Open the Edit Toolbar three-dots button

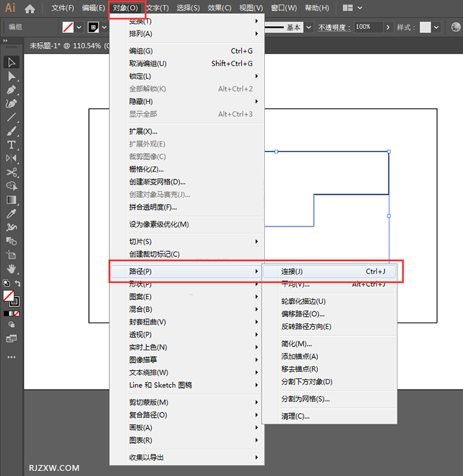(x=12, y=357)
